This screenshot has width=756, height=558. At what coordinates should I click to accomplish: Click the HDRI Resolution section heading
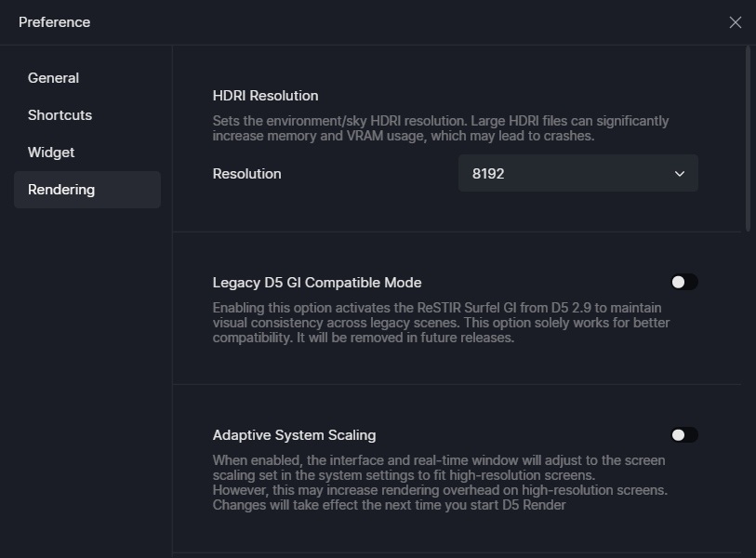(265, 96)
